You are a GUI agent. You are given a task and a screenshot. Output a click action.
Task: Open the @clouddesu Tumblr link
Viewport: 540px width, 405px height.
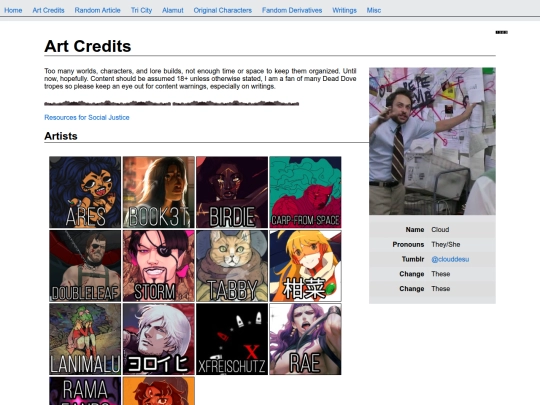click(x=450, y=259)
